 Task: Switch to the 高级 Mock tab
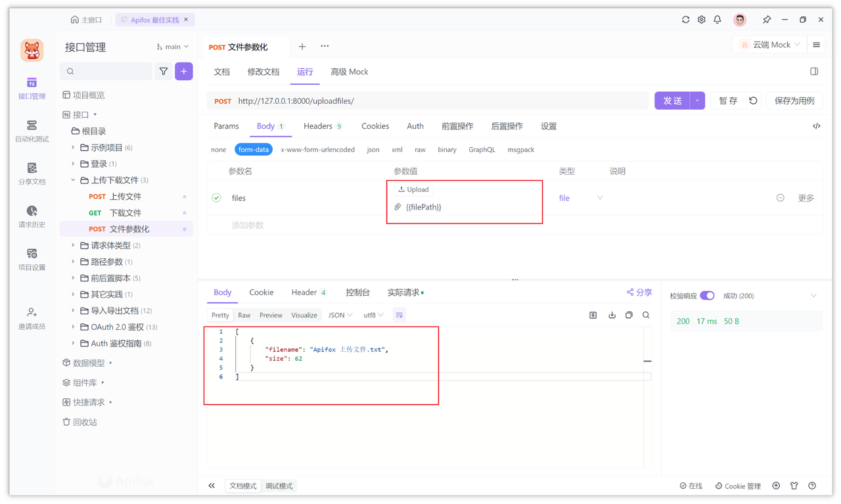(x=350, y=72)
